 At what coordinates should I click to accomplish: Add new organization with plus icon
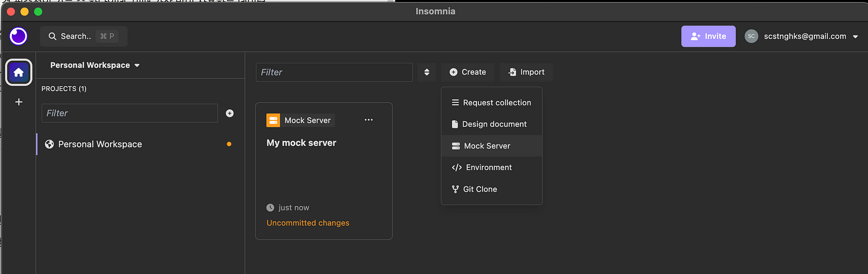point(18,102)
